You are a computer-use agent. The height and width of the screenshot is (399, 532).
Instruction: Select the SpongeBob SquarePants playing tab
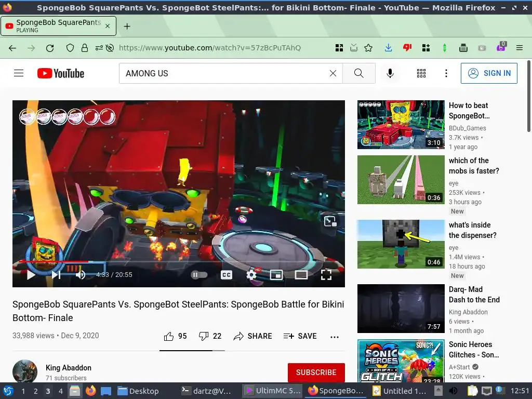coord(58,26)
